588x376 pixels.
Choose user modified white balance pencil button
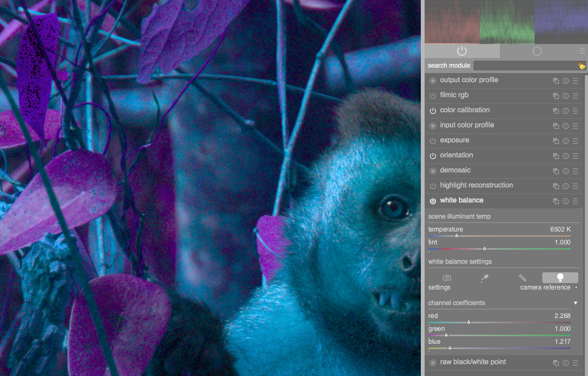pyautogui.click(x=522, y=278)
